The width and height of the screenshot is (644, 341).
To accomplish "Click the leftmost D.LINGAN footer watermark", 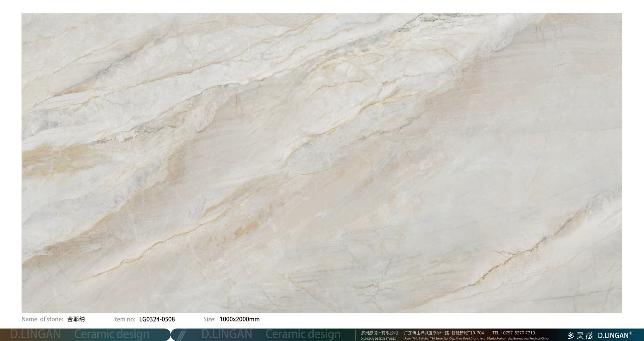I will tap(36, 334).
